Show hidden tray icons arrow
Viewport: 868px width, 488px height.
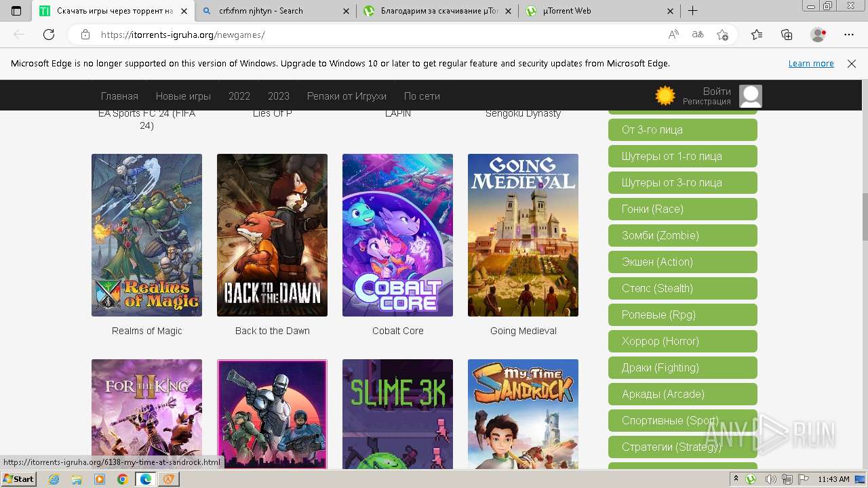click(736, 479)
